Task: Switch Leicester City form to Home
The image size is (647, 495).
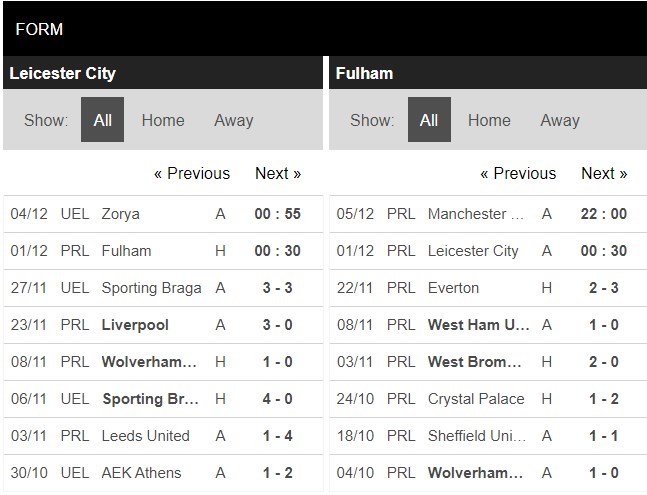Action: [x=163, y=120]
